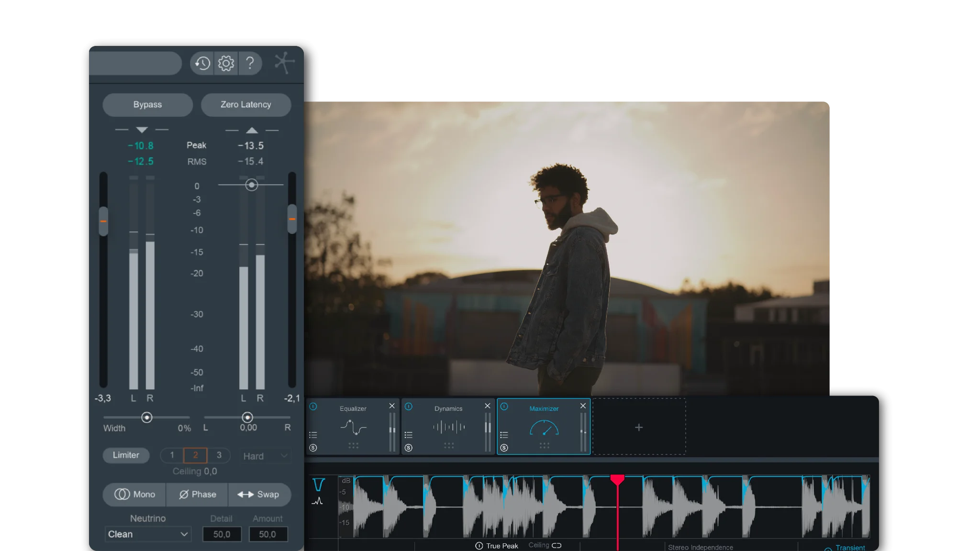Click the Swap double-arrow icon
980x551 pixels.
pyautogui.click(x=245, y=495)
